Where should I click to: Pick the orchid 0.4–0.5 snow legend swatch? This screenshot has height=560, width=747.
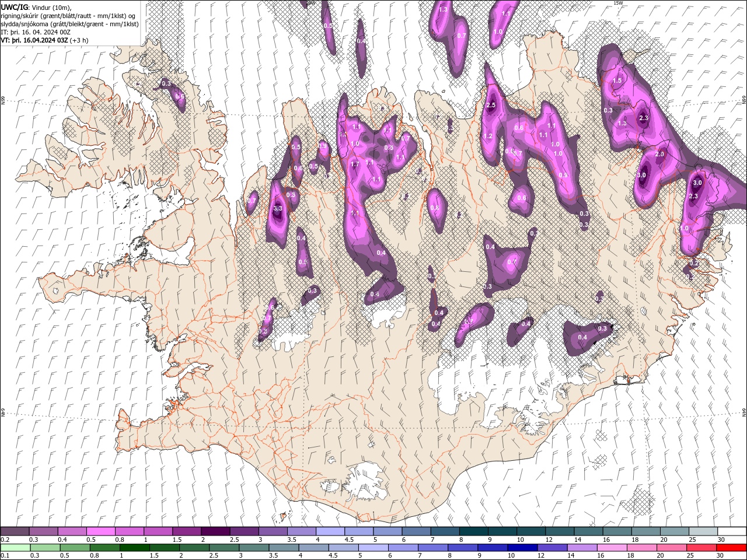(x=72, y=531)
